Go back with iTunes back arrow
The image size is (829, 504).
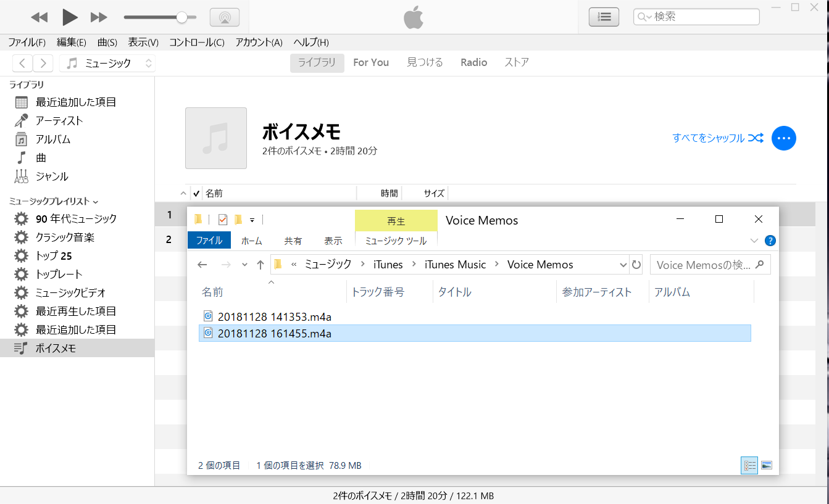pyautogui.click(x=22, y=63)
